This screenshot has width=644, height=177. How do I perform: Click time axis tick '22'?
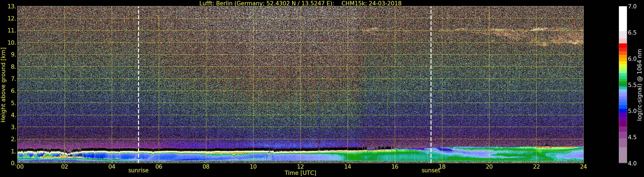536,167
